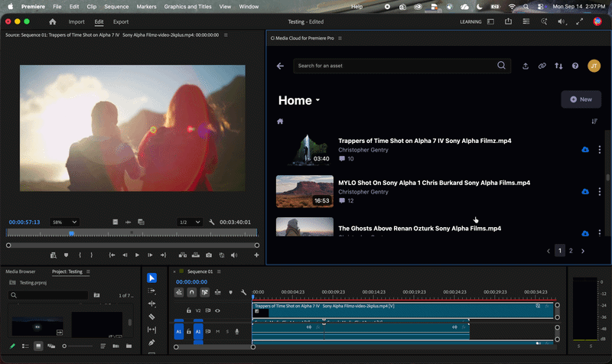Open the source monitor button editor plus
The height and width of the screenshot is (364, 612).
point(256,255)
